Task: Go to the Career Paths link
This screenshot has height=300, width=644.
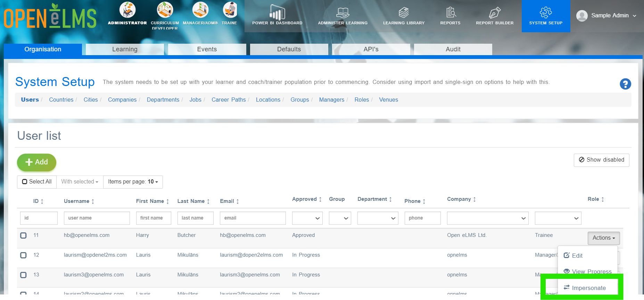Action: point(229,100)
